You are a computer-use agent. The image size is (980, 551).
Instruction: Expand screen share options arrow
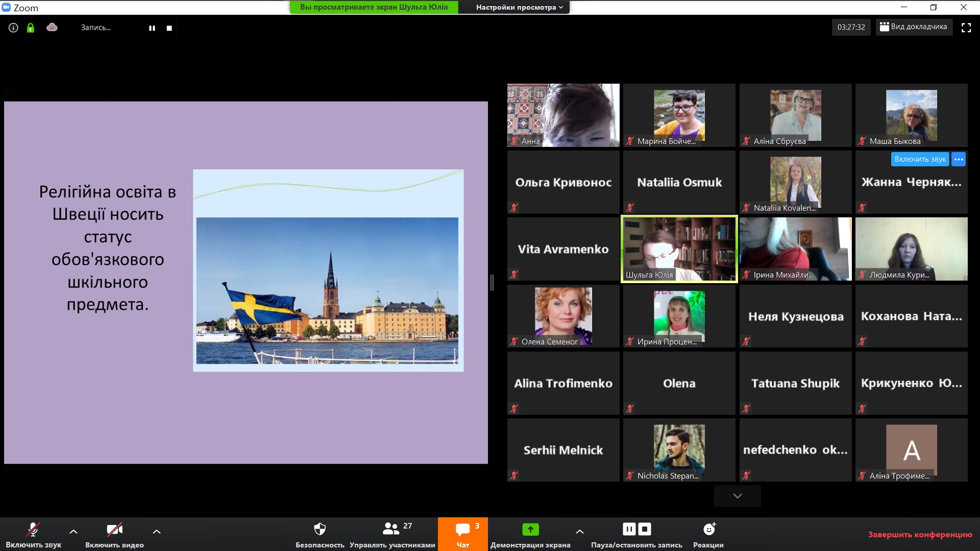coord(580,532)
